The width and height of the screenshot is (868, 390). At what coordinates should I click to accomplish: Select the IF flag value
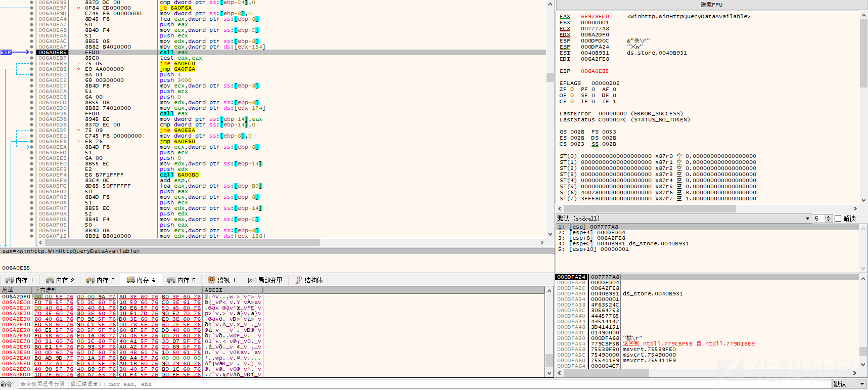pyautogui.click(x=614, y=101)
